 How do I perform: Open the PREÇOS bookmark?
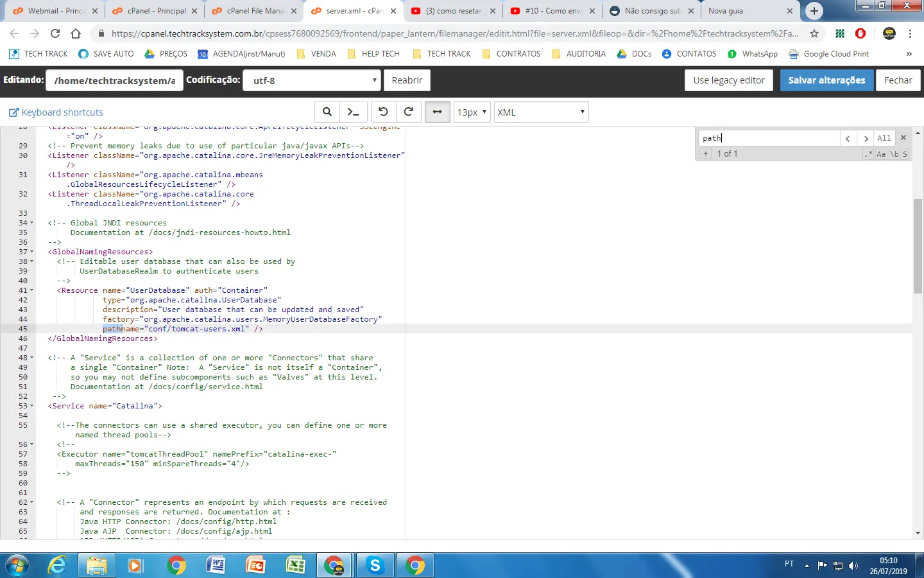click(166, 54)
